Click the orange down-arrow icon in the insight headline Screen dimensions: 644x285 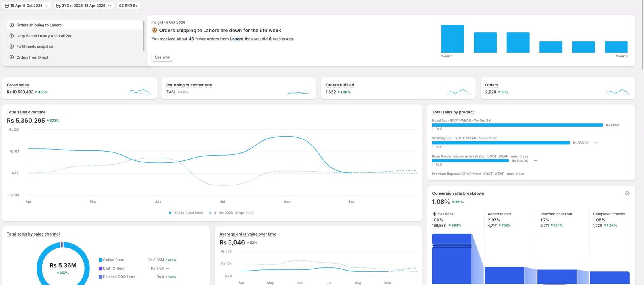coord(154,30)
